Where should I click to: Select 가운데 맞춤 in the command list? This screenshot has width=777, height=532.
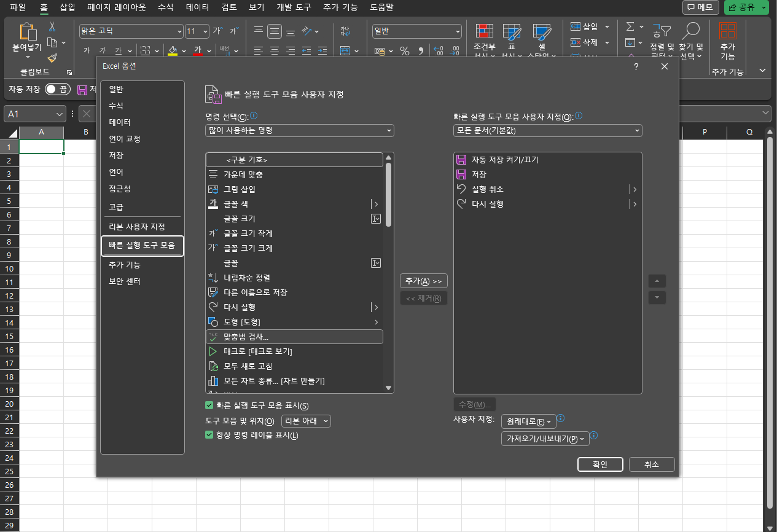tap(294, 174)
